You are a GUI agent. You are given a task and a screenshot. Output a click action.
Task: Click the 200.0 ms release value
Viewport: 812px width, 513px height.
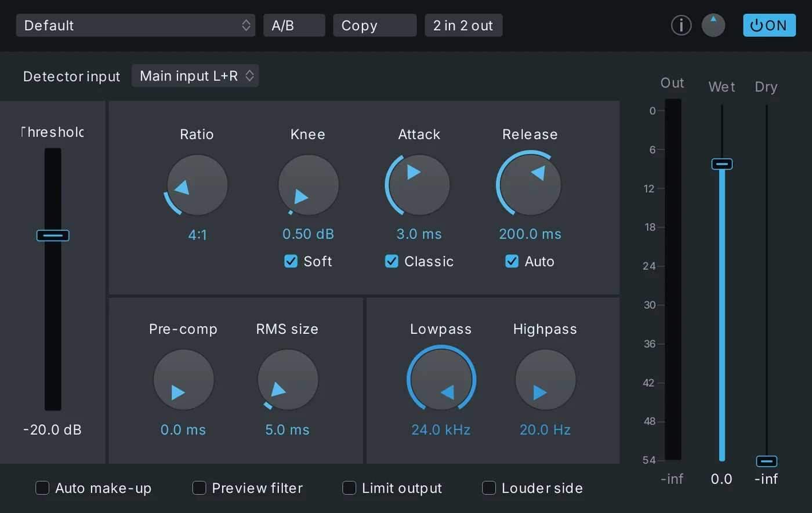530,234
